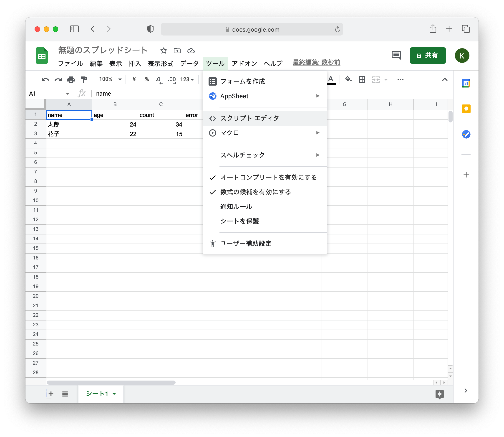Screen dimensions: 504x437
Task: Decrease decimal places
Action: click(x=159, y=80)
